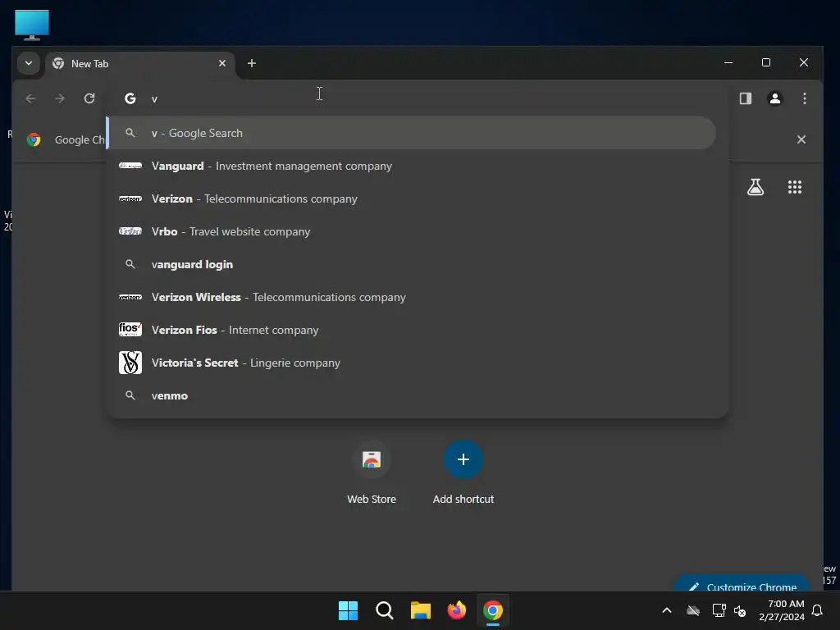Reload the page
The image size is (840, 630).
tap(89, 98)
